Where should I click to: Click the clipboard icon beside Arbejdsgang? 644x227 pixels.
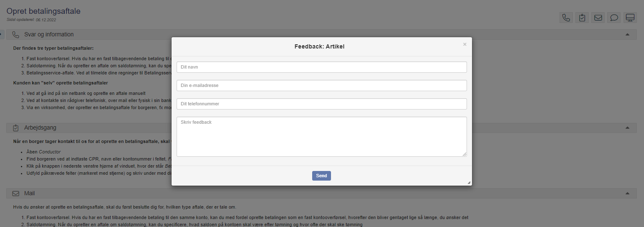16,128
